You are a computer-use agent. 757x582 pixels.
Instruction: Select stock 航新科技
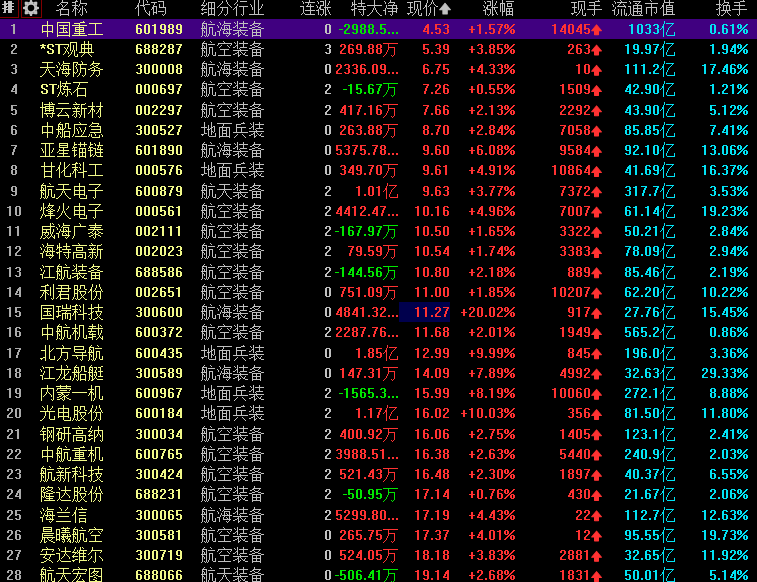click(x=71, y=475)
